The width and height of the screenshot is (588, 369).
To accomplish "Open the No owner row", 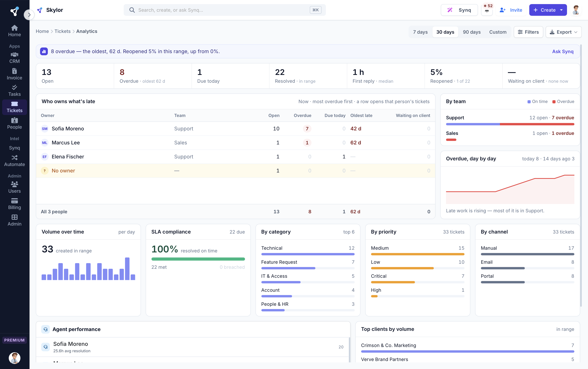I will pos(235,171).
